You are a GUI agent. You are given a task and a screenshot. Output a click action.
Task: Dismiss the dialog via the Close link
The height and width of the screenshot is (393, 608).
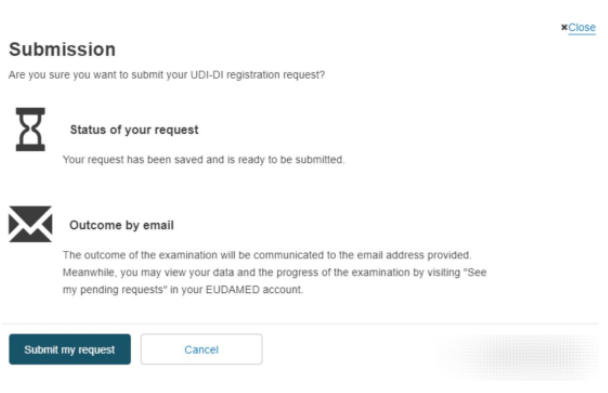pyautogui.click(x=582, y=28)
